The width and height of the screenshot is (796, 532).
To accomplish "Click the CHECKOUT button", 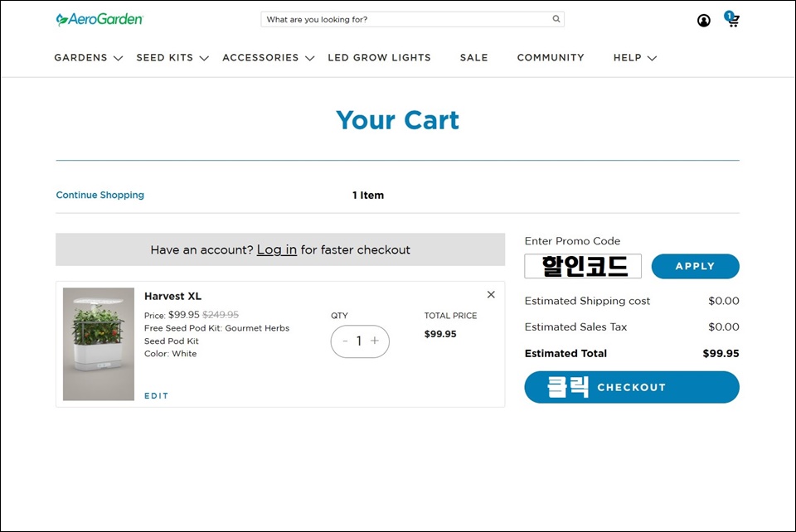I will point(632,387).
